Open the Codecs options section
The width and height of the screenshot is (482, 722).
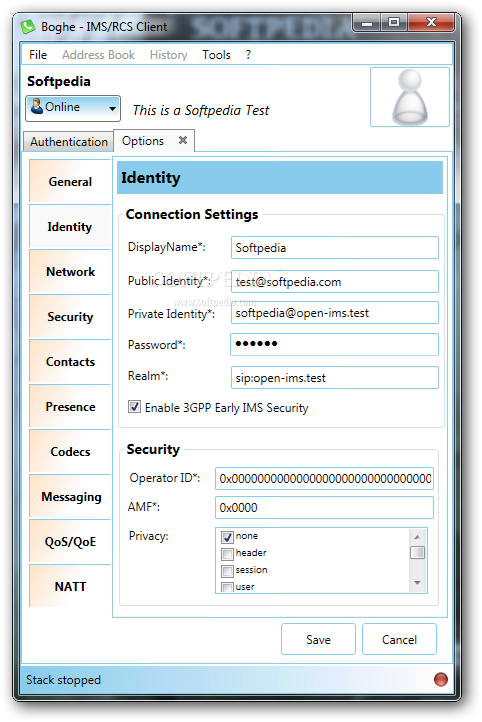pyautogui.click(x=70, y=451)
